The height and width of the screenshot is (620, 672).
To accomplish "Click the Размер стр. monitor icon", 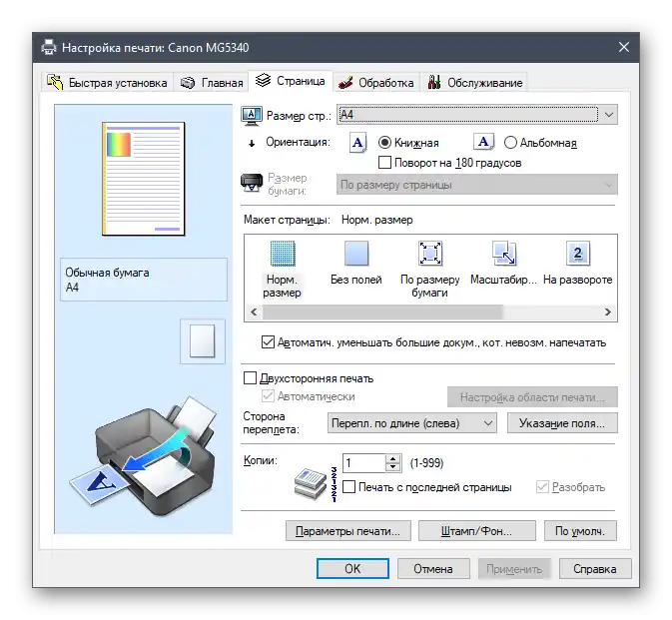I will coord(252,116).
